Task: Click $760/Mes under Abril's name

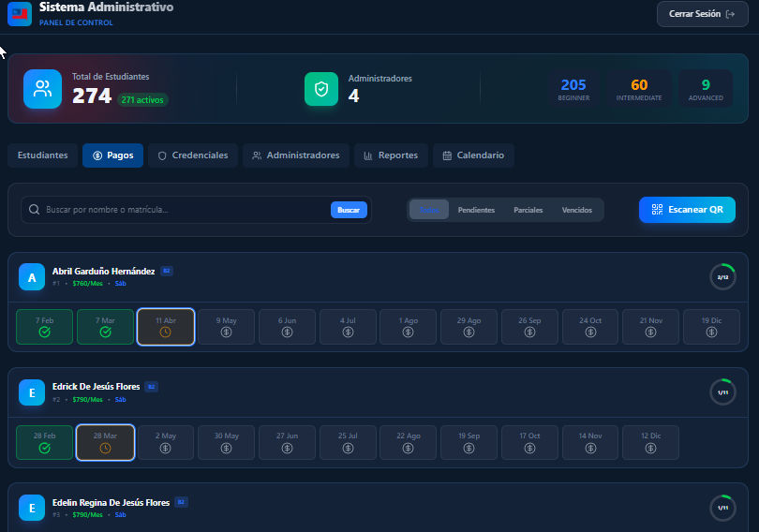Action: [88, 284]
